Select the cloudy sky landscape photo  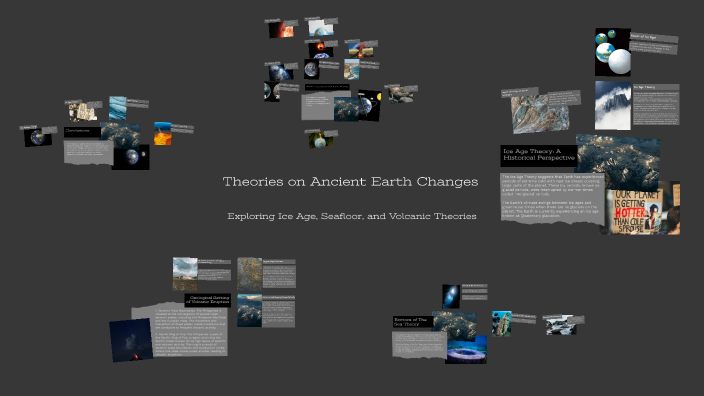(185, 273)
